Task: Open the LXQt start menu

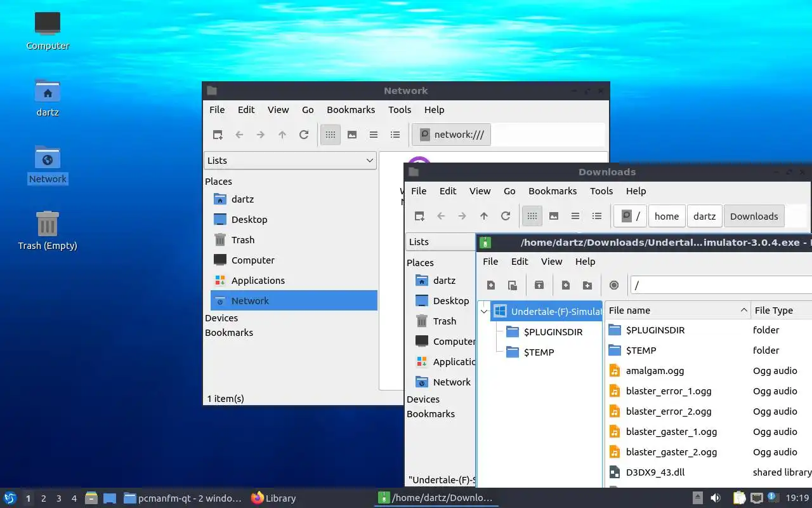Action: pyautogui.click(x=10, y=498)
